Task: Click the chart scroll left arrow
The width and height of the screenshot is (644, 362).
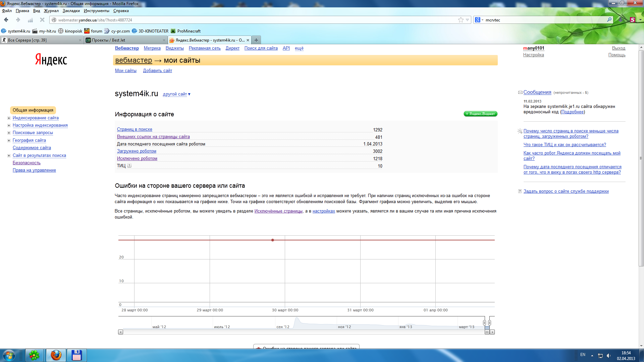Action: [121, 332]
